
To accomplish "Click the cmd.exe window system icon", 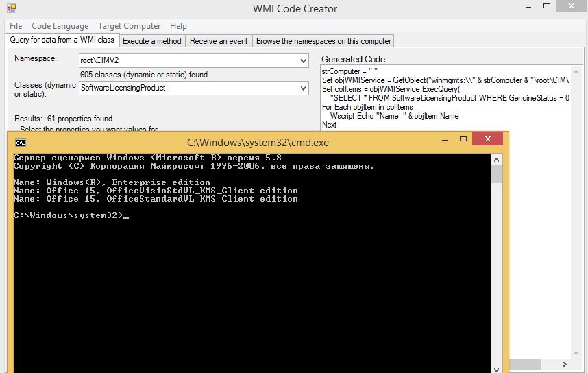I will [21, 142].
